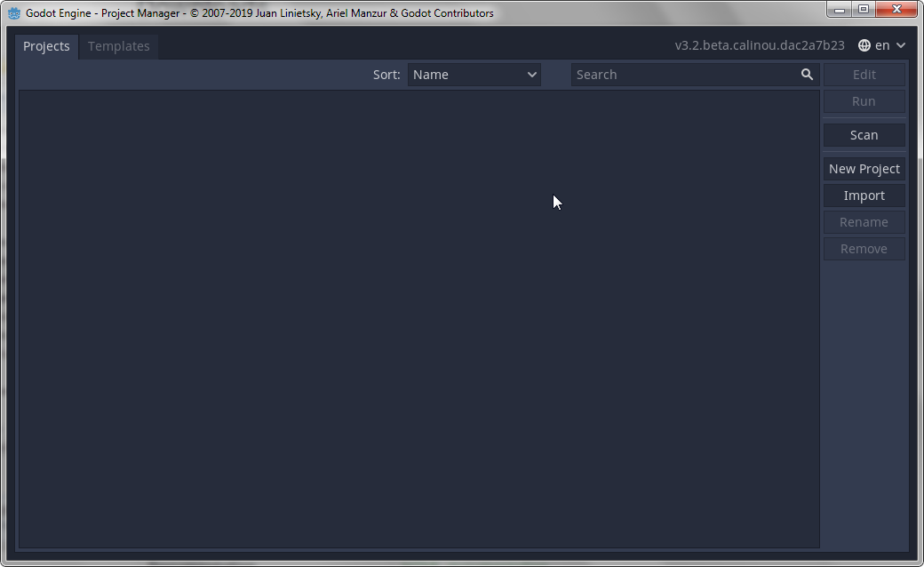Viewport: 924px width, 567px height.
Task: Minimize the Project Manager window
Action: coord(839,10)
